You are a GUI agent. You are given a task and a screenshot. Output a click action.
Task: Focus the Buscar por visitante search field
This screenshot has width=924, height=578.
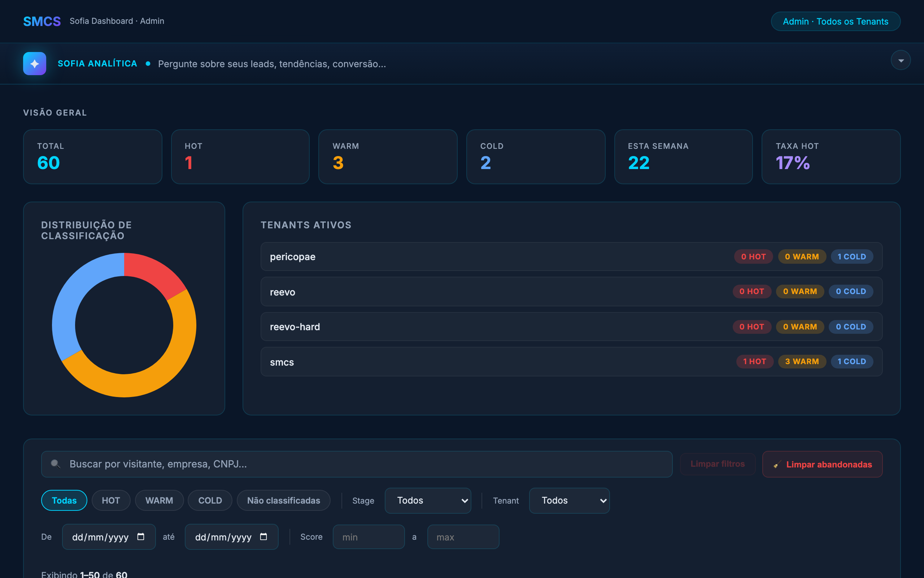coord(357,464)
